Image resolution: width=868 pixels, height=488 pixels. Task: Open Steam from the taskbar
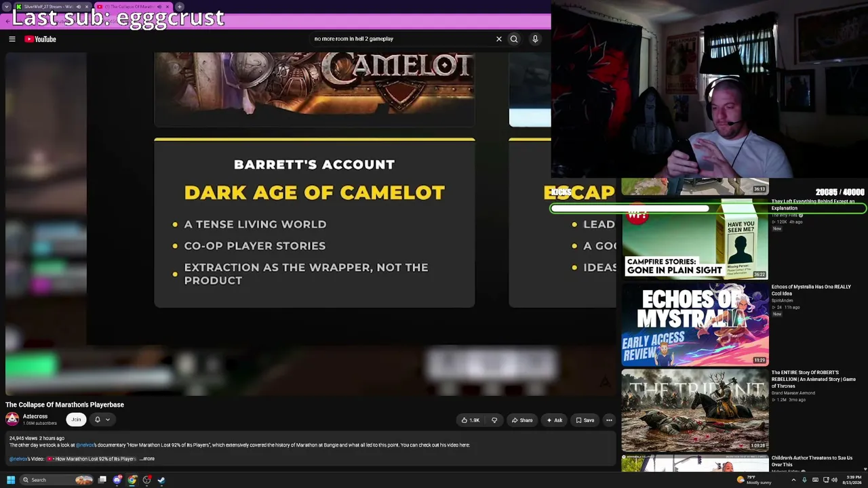161,480
